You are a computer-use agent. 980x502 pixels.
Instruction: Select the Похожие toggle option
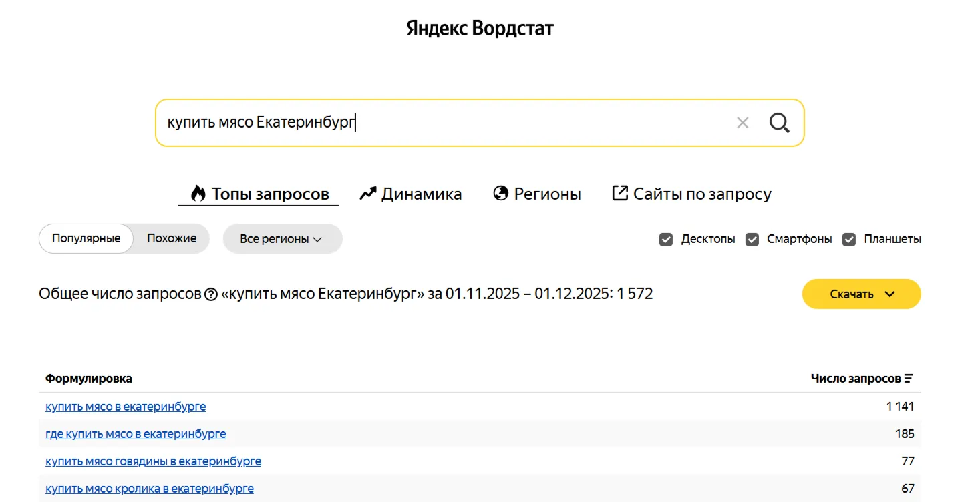(172, 238)
